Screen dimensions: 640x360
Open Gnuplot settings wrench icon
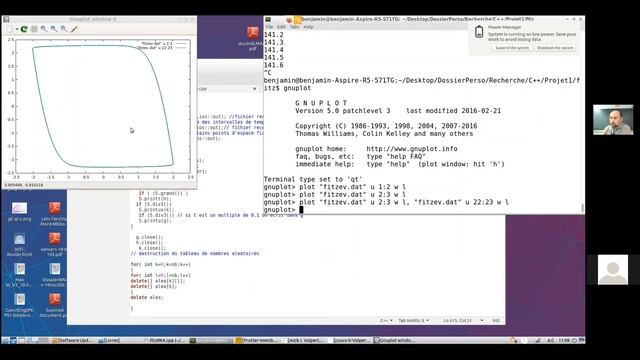pos(74,29)
